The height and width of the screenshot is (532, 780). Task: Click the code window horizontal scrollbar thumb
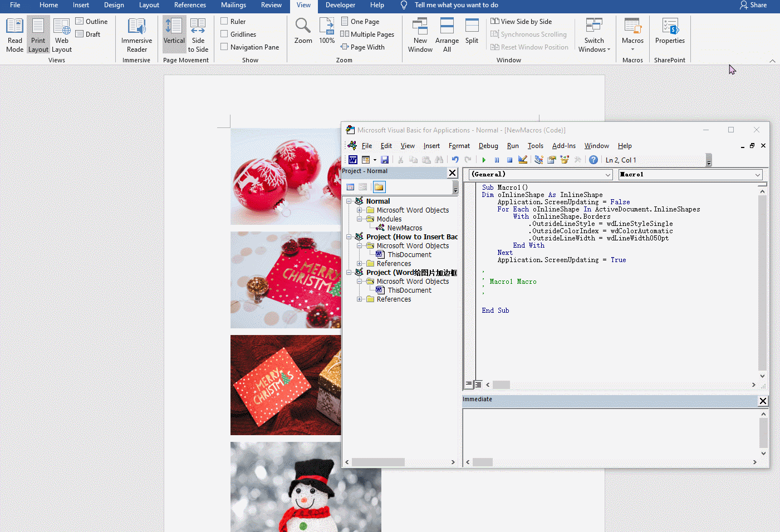click(501, 385)
